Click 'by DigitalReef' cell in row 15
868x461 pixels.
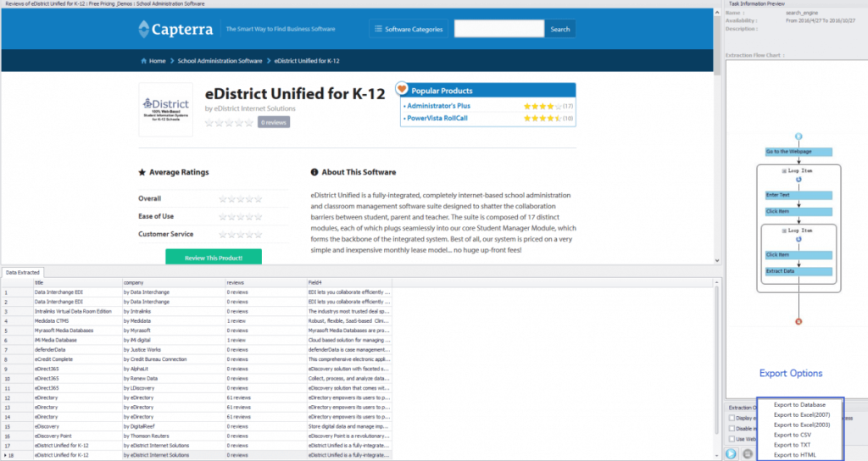click(x=173, y=427)
